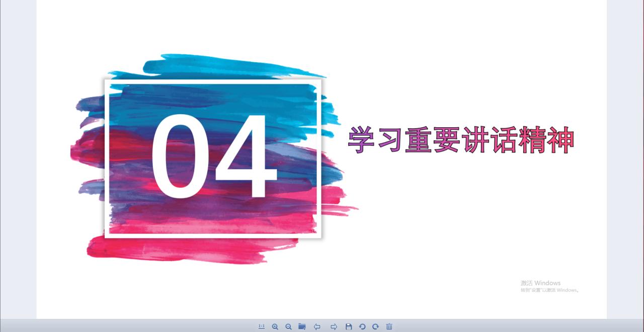644x332 pixels.
Task: Click the last character "神" of the title
Action: tap(560, 140)
